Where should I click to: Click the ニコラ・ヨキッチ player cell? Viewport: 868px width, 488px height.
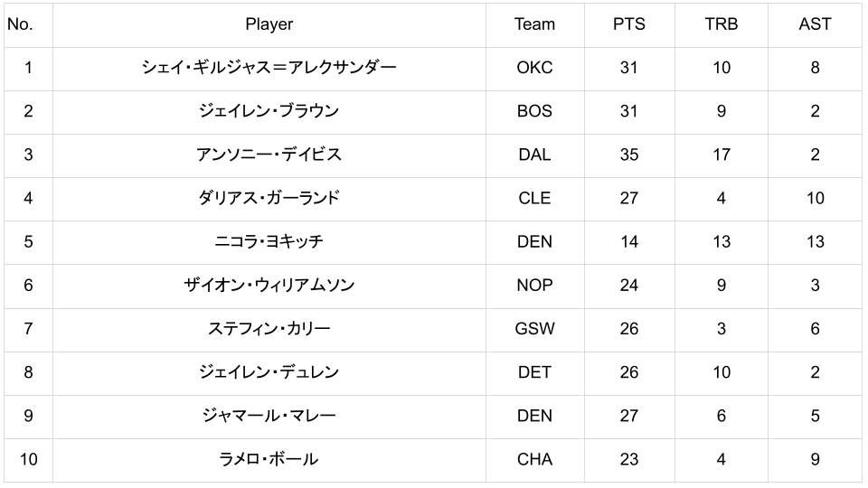(x=269, y=241)
